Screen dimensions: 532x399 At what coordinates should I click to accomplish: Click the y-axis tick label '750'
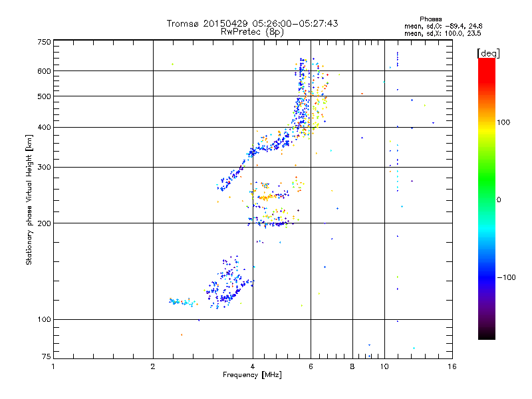[x=44, y=42]
